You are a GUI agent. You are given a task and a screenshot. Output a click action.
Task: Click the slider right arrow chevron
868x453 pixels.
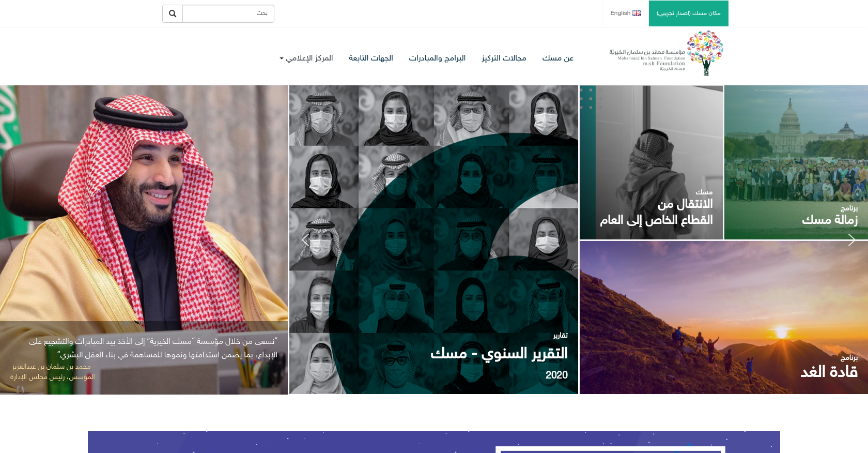851,240
